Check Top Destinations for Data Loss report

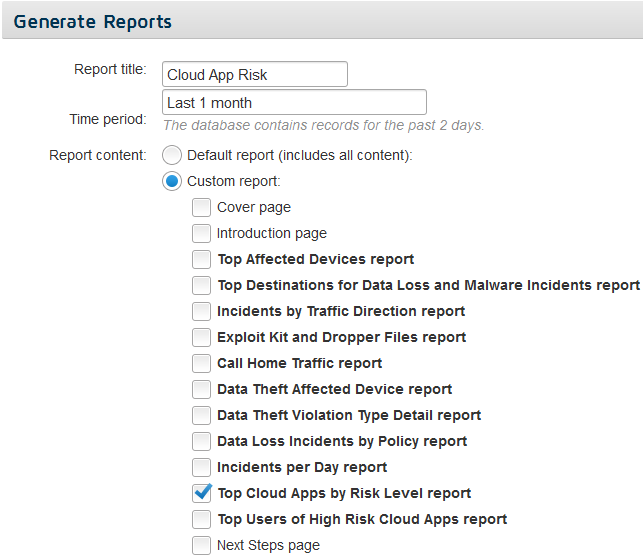(201, 285)
